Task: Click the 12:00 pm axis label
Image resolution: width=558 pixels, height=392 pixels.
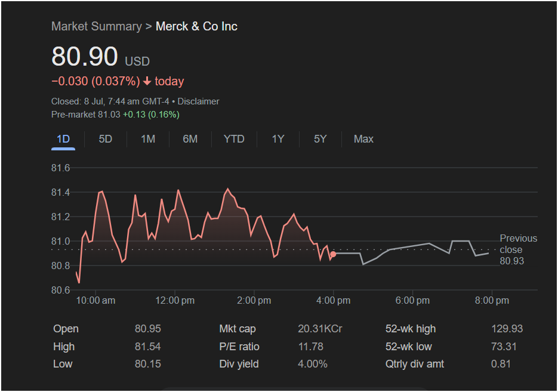Action: [175, 301]
